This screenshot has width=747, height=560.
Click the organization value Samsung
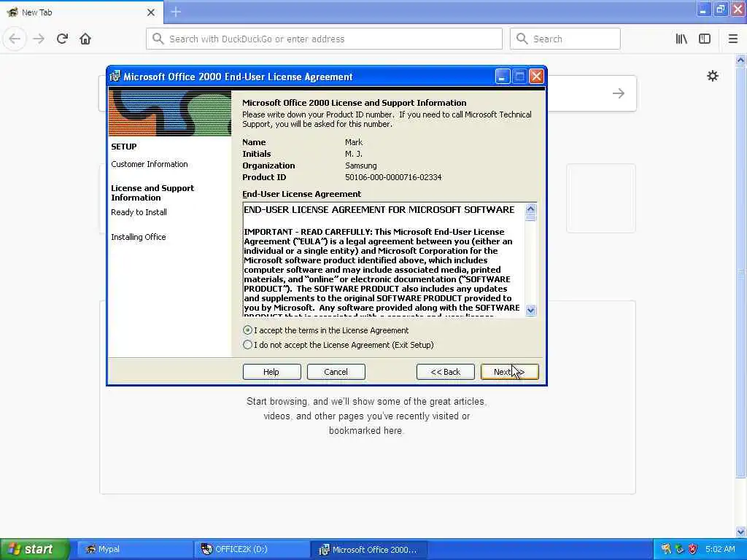(x=360, y=166)
